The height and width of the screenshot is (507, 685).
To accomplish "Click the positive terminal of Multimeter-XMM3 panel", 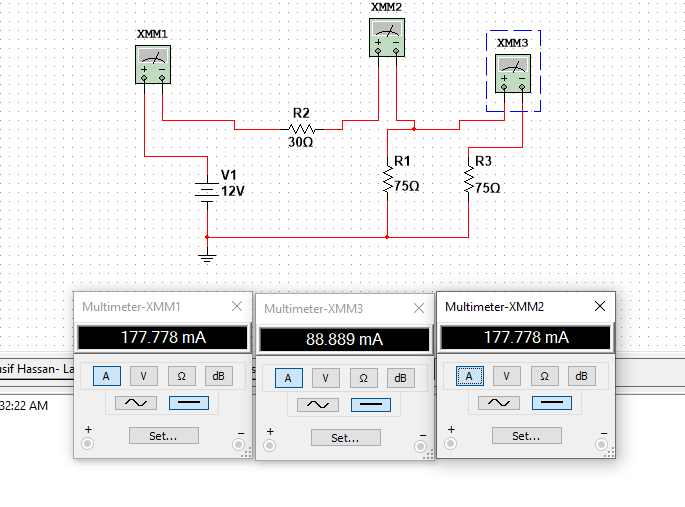I will tap(270, 446).
